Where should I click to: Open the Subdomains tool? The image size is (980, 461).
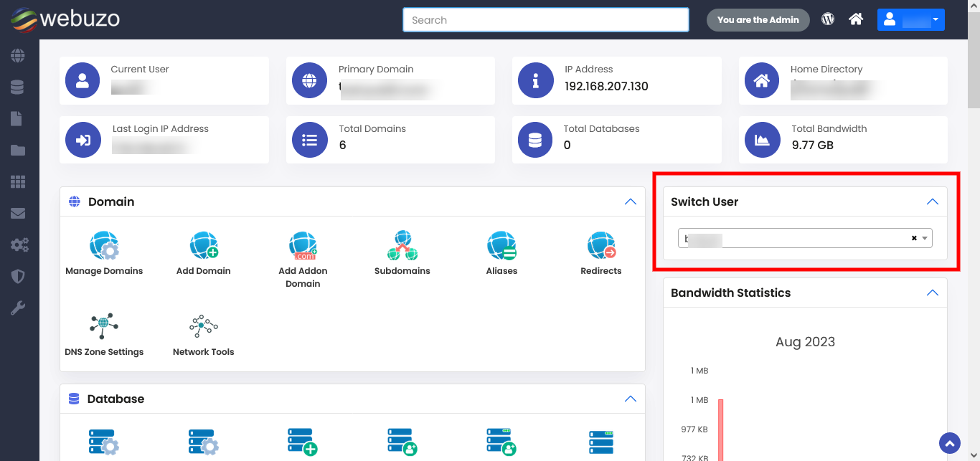pyautogui.click(x=402, y=246)
